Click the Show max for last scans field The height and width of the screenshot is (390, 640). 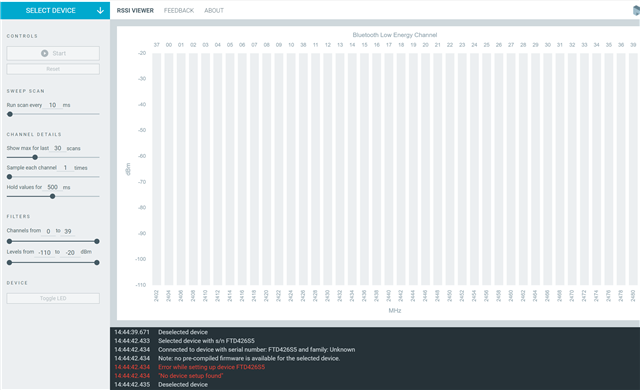pos(58,148)
